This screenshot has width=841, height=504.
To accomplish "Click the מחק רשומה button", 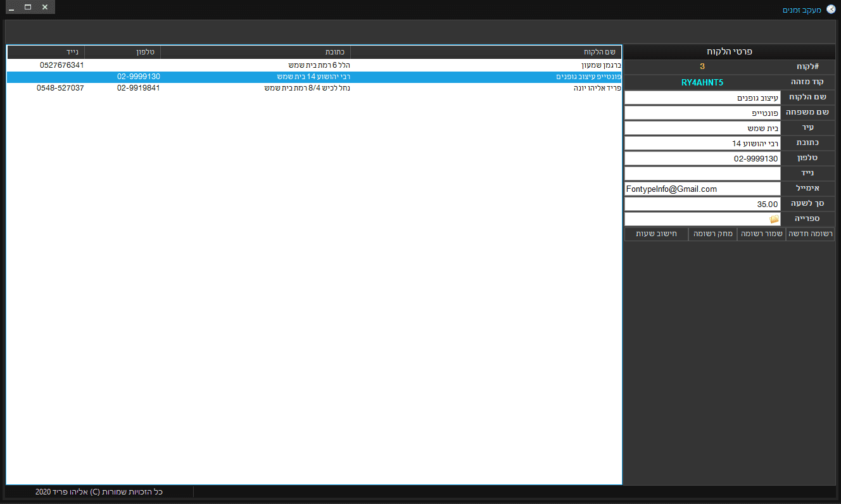I will pyautogui.click(x=713, y=234).
